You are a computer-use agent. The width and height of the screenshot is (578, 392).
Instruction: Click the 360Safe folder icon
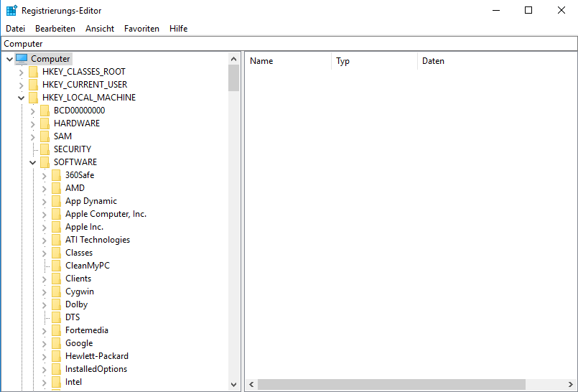coord(56,174)
